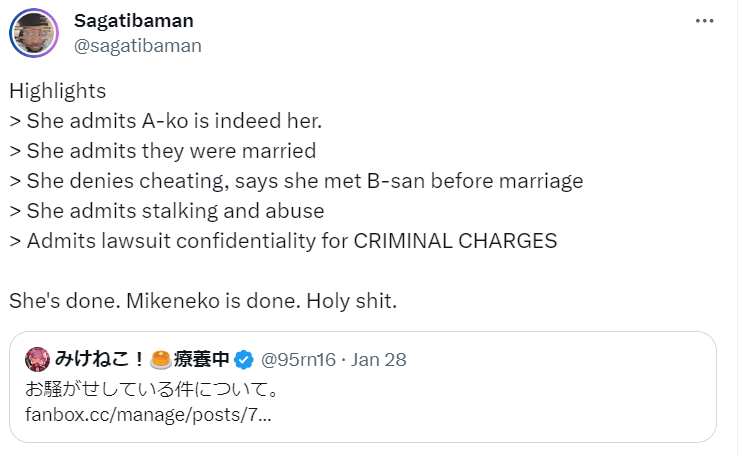This screenshot has width=742, height=457.
Task: Click the quoted tweet's author avatar
Action: 37,360
